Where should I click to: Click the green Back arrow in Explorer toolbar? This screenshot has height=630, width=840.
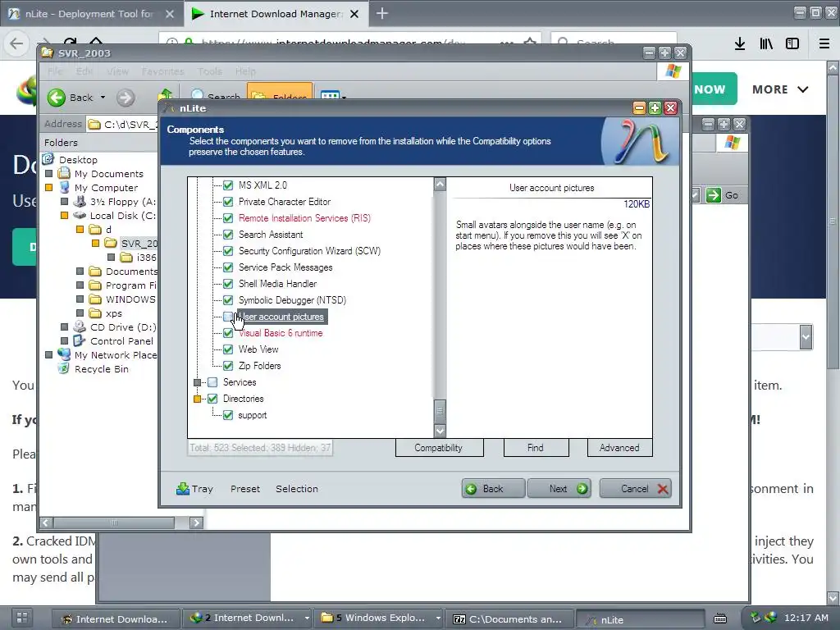[57, 98]
